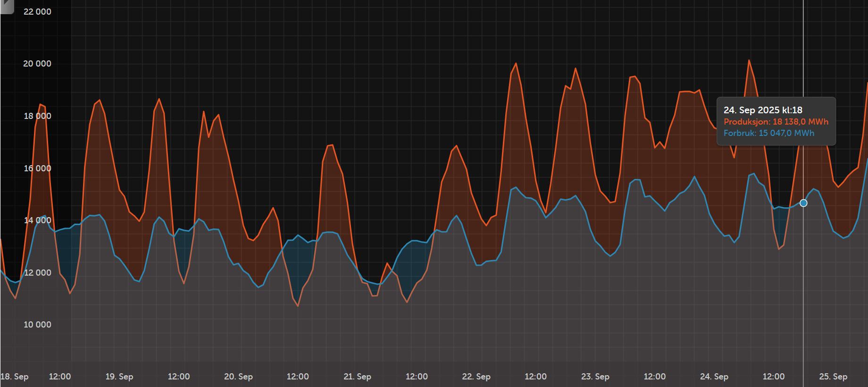The image size is (868, 387).
Task: Click '12:00' label between 20. Sep and 21. Sep
Action: point(298,377)
